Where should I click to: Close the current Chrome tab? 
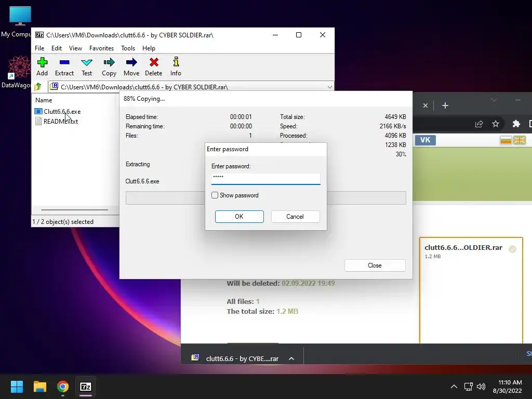[425, 105]
